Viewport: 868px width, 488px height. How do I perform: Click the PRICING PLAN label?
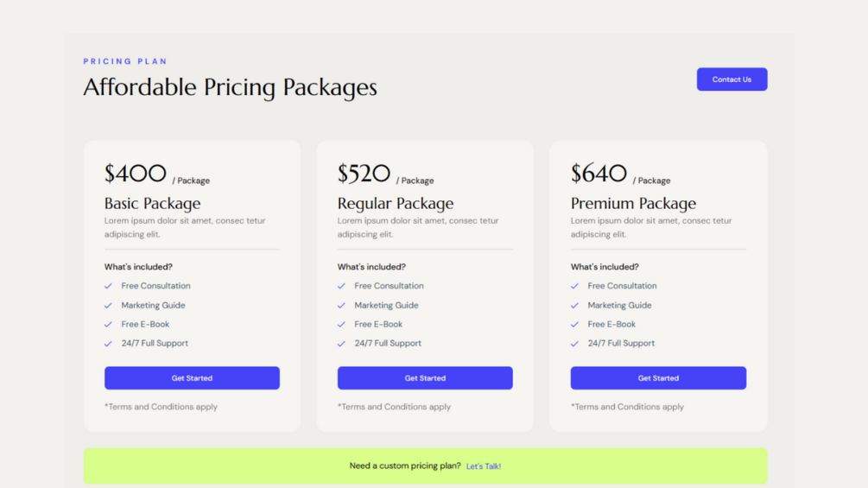click(x=125, y=61)
